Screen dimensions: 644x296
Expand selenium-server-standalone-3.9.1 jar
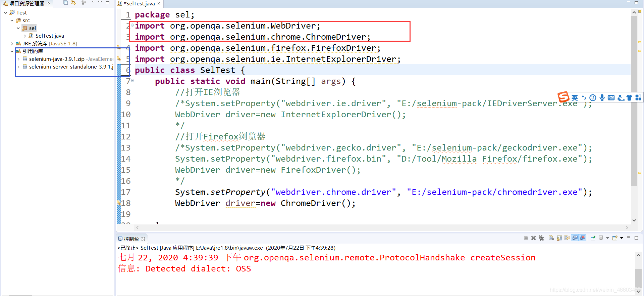point(18,67)
